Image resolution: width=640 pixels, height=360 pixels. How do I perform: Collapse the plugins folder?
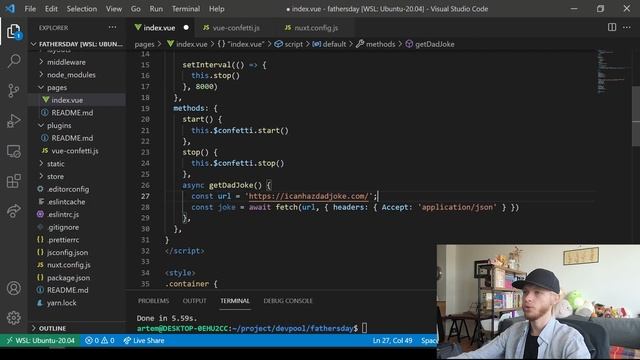pyautogui.click(x=77, y=125)
